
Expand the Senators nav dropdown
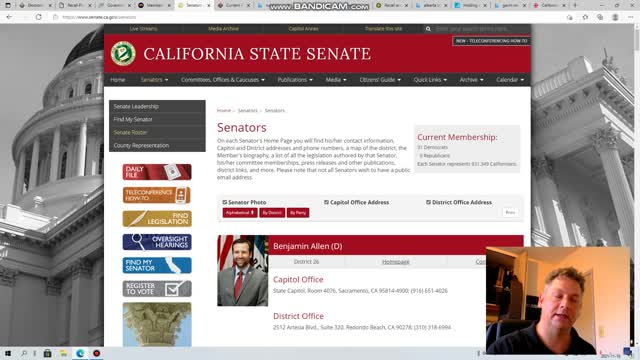(x=154, y=80)
